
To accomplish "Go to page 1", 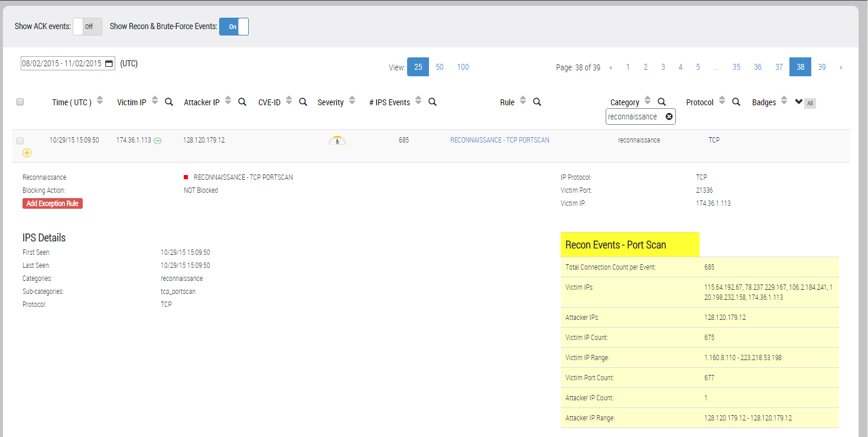I will [x=628, y=67].
